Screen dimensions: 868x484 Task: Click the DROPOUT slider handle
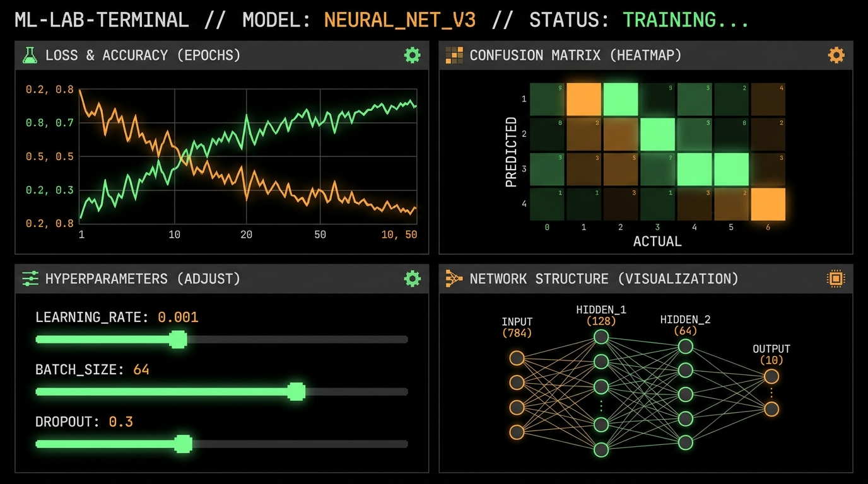tap(183, 444)
